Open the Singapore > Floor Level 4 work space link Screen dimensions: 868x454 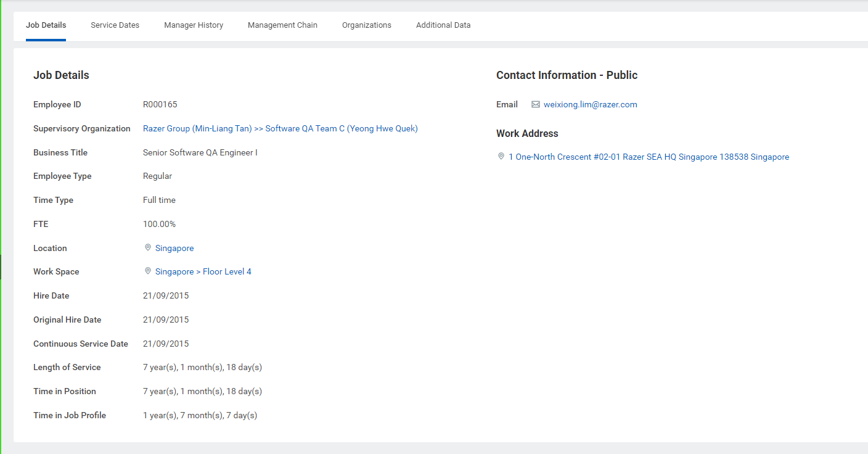pos(203,271)
